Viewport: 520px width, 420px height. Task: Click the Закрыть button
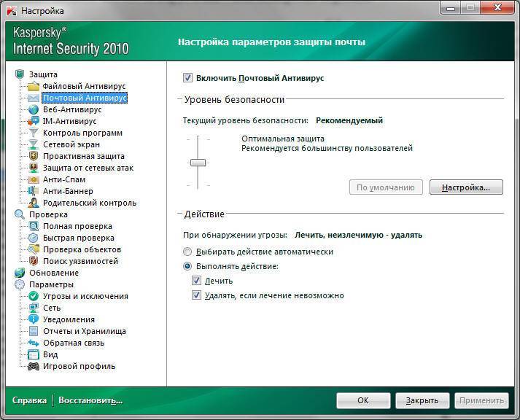pos(422,400)
